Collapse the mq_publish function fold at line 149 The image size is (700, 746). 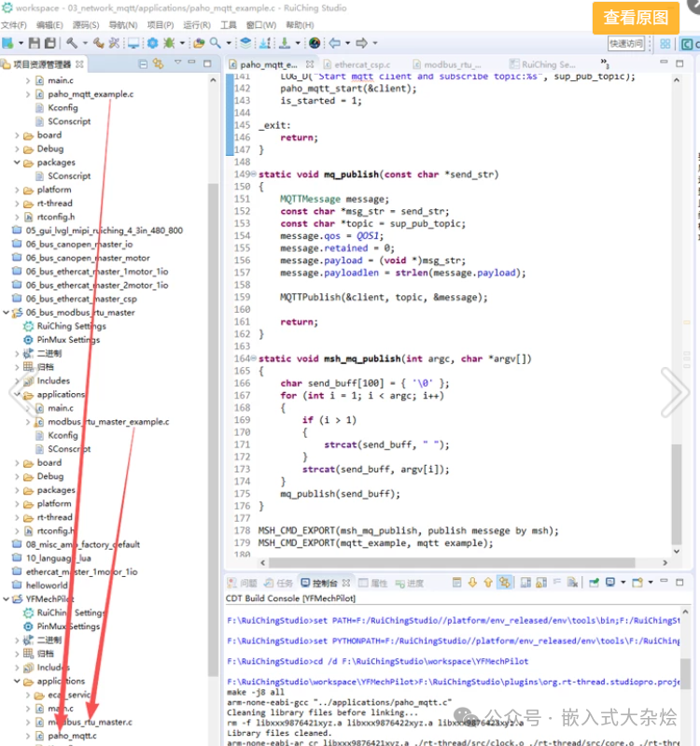(x=254, y=175)
